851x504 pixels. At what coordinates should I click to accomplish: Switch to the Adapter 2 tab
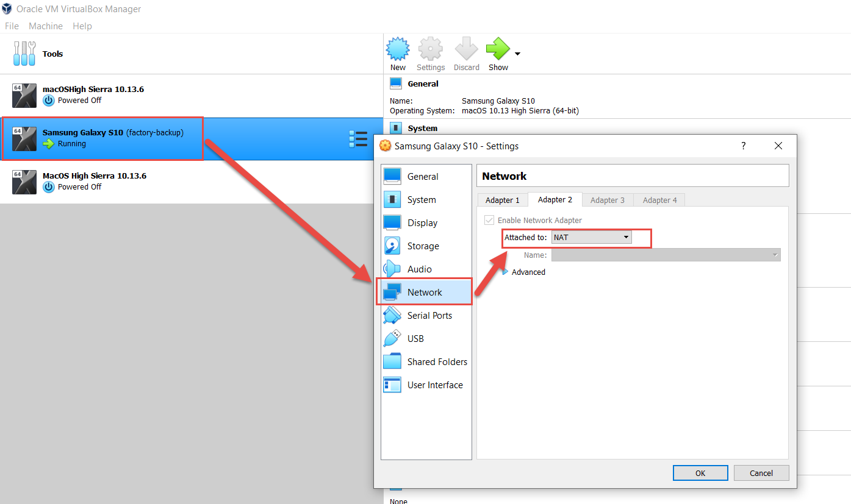tap(555, 199)
